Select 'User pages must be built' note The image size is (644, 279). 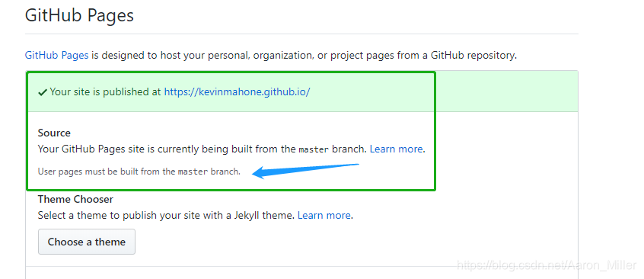(x=139, y=172)
